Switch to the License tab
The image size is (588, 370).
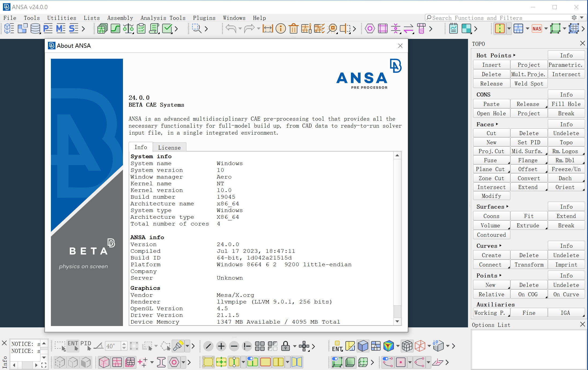point(169,147)
